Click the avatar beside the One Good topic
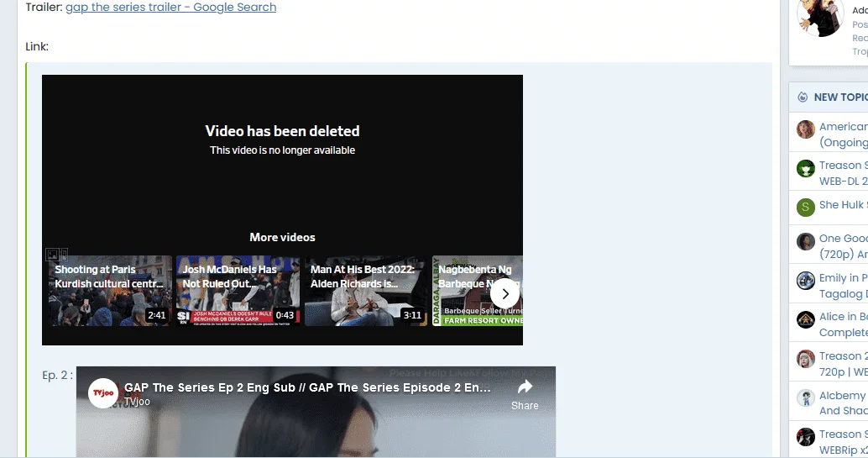Screen dimensions: 868x458 pyautogui.click(x=805, y=241)
